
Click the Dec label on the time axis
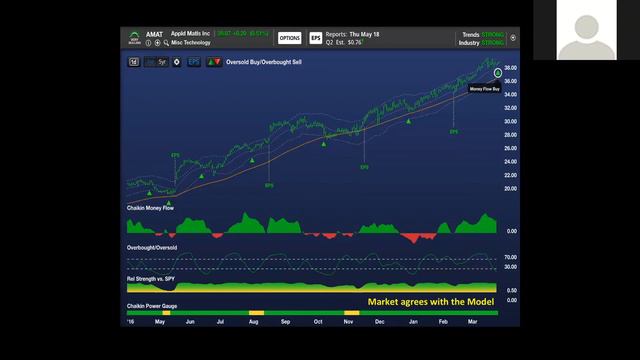pyautogui.click(x=380, y=322)
